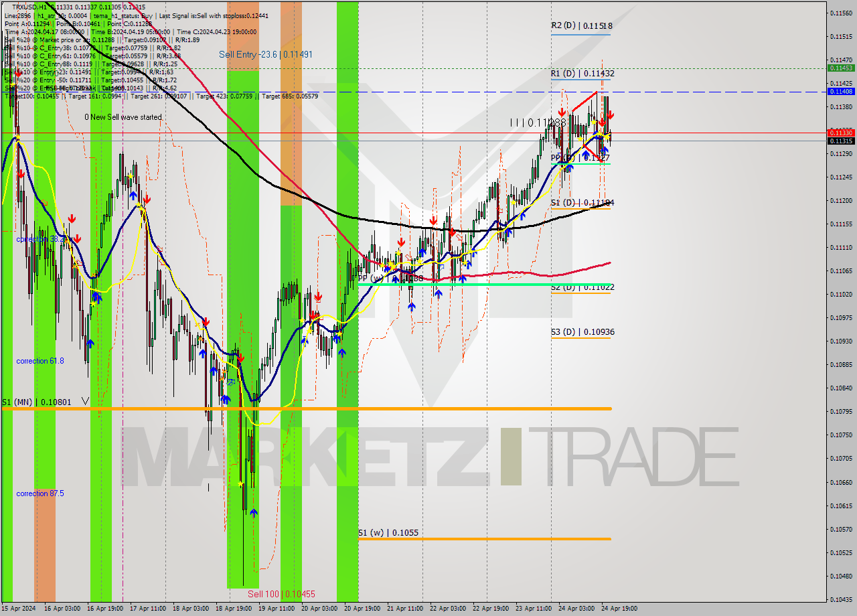Click the 'S1 (MN) | 0.10801' monthly support label
857x616 pixels.
[x=36, y=402]
